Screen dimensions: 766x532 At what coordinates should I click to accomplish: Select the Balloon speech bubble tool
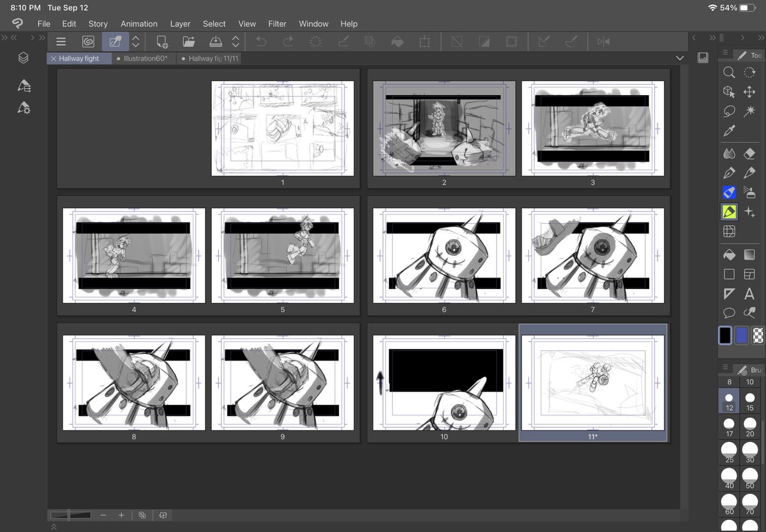[x=729, y=313]
